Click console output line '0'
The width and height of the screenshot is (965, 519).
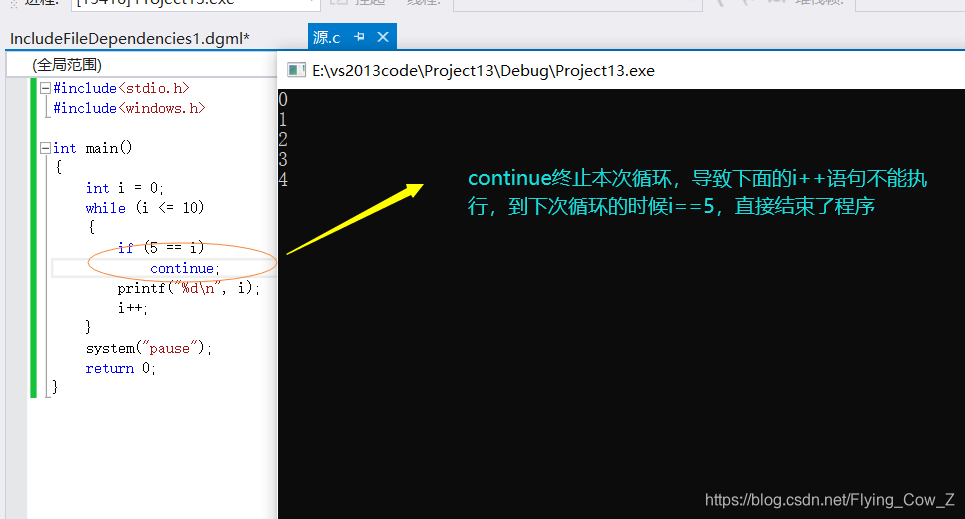point(283,99)
